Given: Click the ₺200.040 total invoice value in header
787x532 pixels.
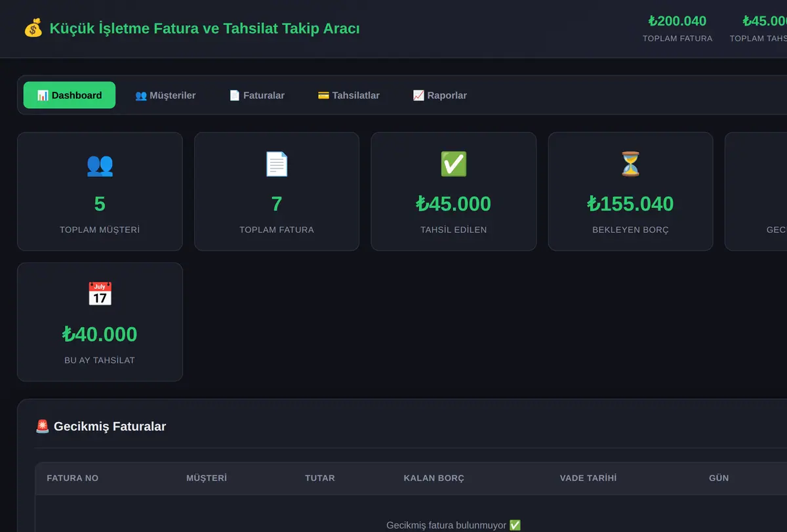Looking at the screenshot, I should pyautogui.click(x=677, y=21).
